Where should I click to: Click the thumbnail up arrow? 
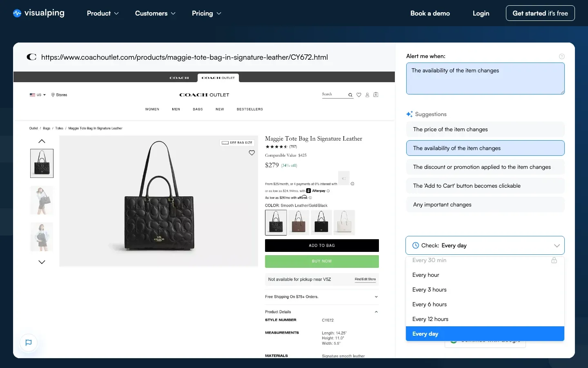click(x=42, y=141)
